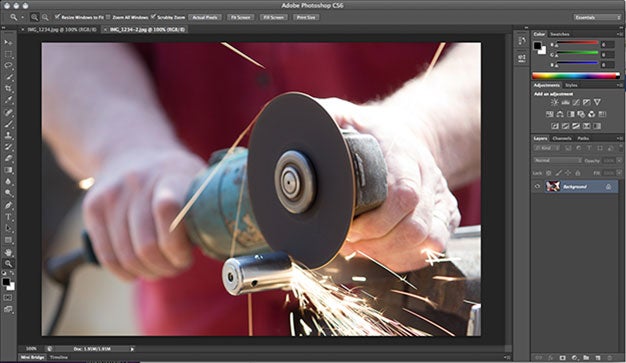This screenshot has height=363, width=626.
Task: Add a Photo Filter adjustment
Action: point(581,114)
